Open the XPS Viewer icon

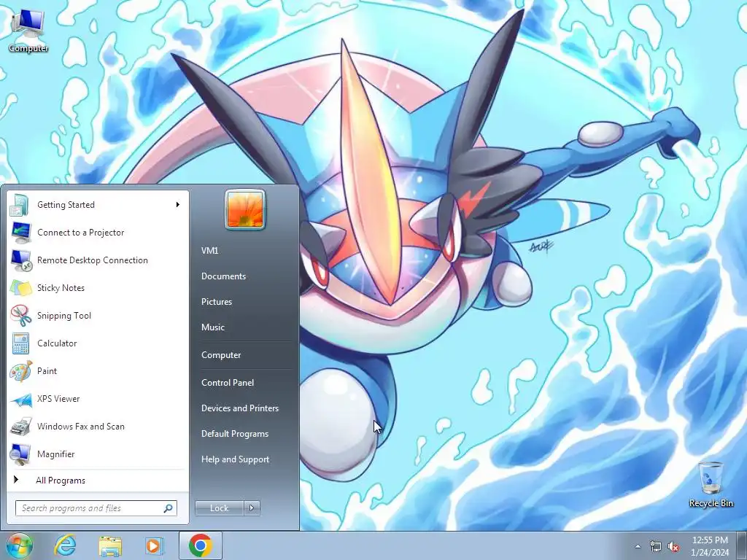click(20, 399)
